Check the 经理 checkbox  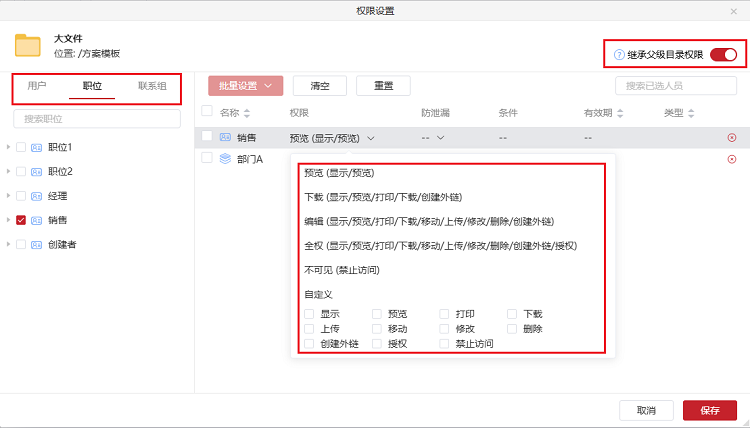21,196
